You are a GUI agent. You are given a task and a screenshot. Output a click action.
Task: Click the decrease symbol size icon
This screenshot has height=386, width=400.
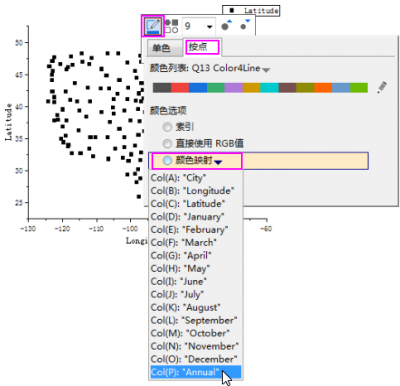pos(245,24)
